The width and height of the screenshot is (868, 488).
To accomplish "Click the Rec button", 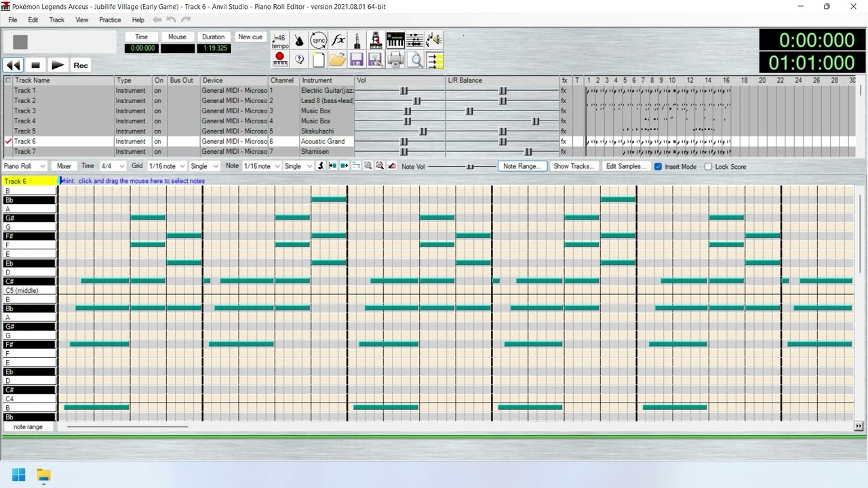I will click(81, 65).
